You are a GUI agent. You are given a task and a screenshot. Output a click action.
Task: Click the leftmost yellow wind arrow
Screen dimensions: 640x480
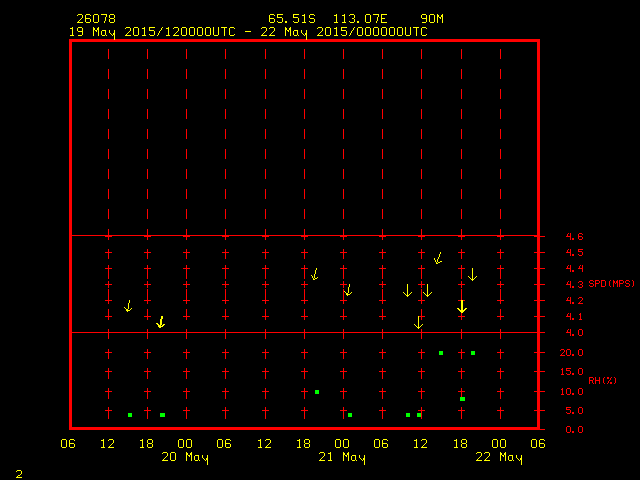128,306
